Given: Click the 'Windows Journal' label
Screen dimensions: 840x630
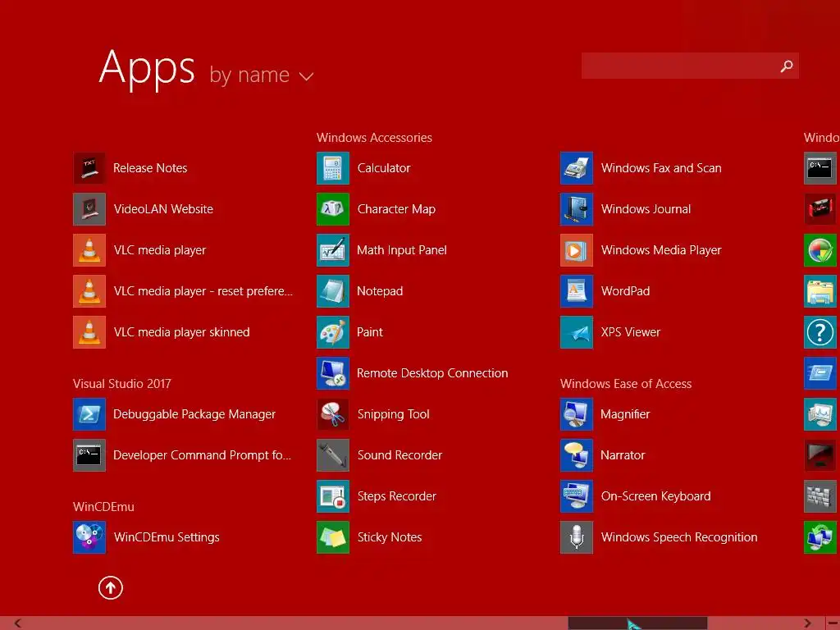Looking at the screenshot, I should (x=646, y=209).
